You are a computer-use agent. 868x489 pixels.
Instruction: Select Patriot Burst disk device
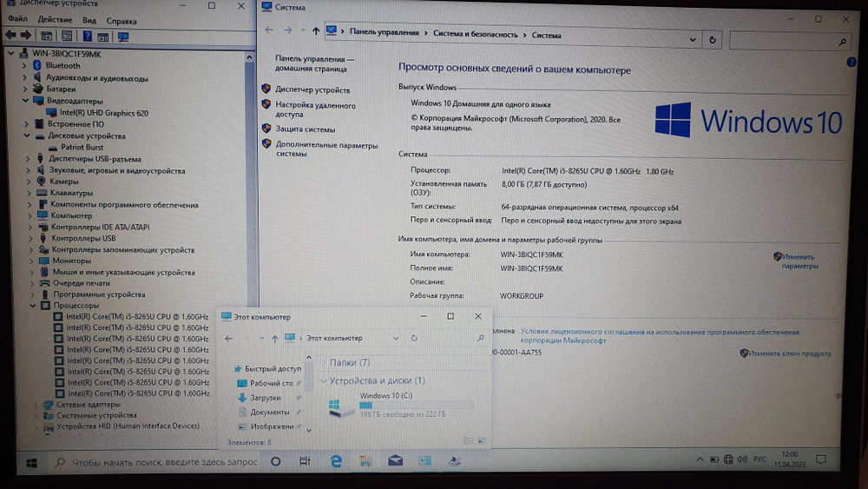coord(82,148)
